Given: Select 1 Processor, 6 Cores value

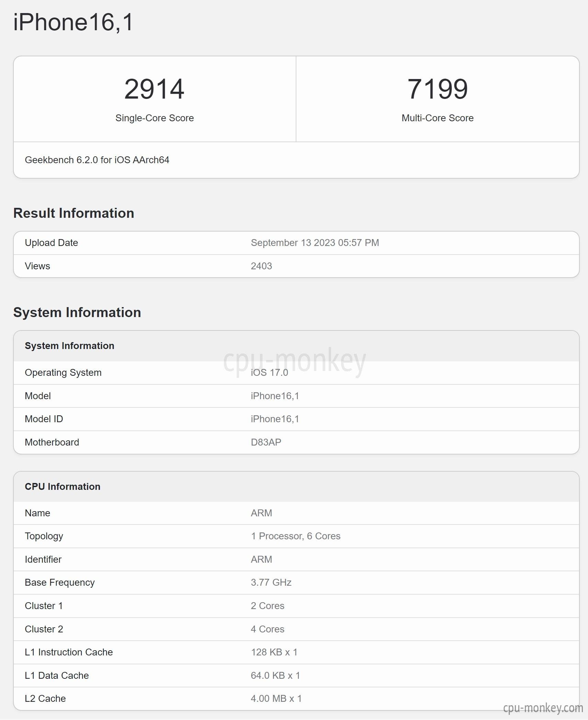Looking at the screenshot, I should click(295, 536).
